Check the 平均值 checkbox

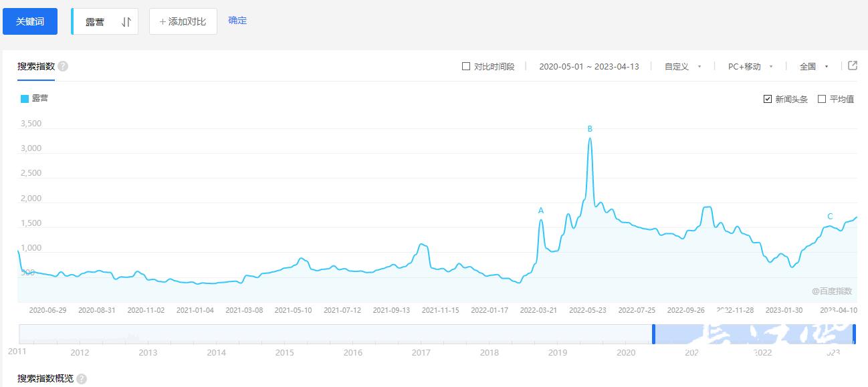822,99
